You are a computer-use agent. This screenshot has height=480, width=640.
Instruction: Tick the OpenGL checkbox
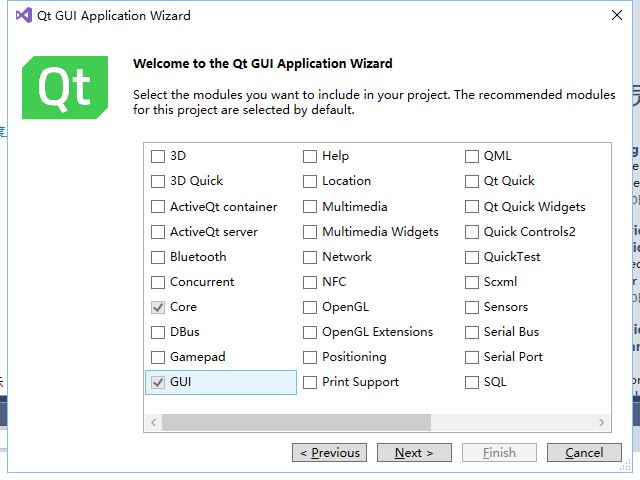coord(310,307)
